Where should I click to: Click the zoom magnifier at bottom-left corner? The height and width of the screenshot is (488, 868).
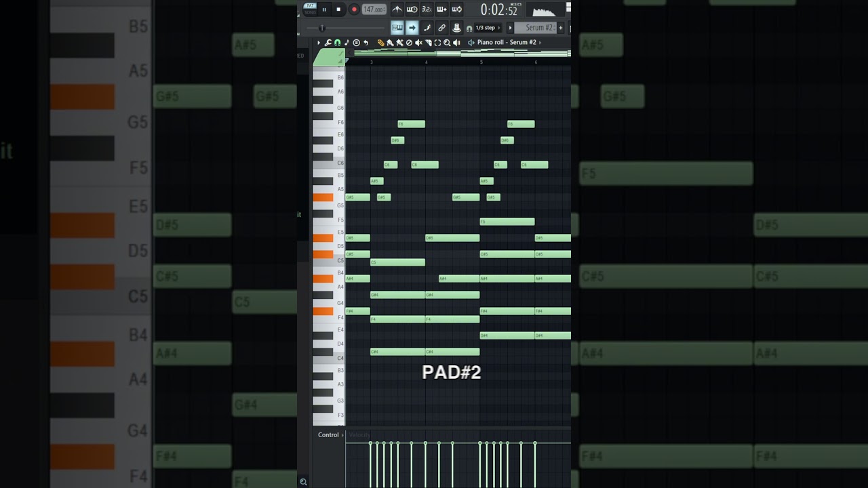coord(303,482)
